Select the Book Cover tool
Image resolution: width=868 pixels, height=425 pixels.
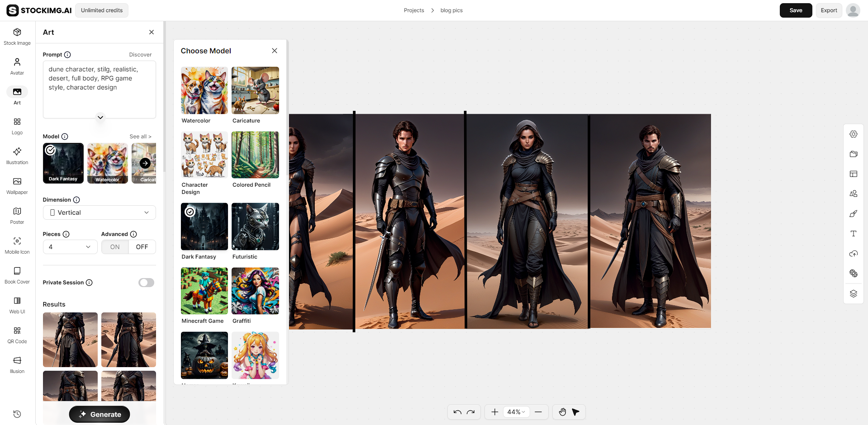(17, 274)
